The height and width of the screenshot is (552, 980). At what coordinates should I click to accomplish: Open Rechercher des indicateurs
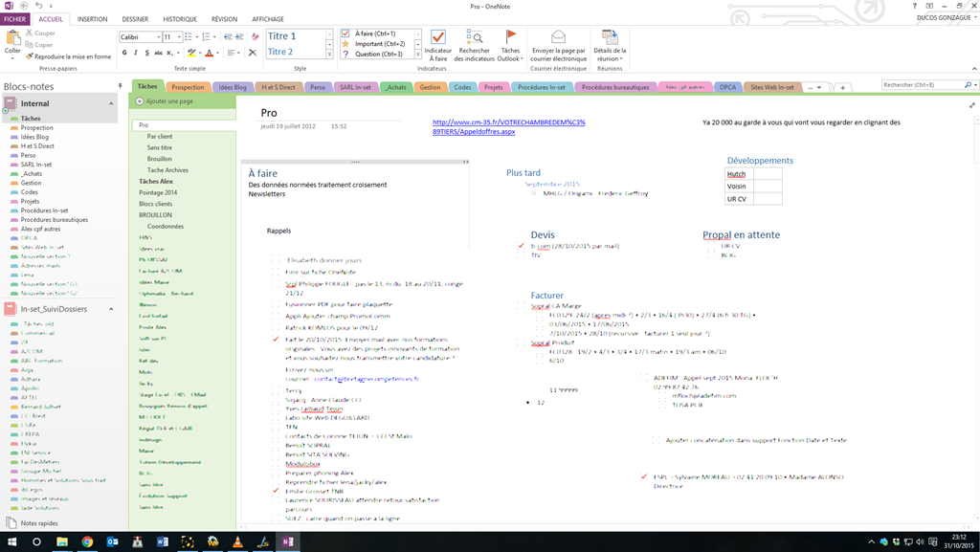(474, 44)
